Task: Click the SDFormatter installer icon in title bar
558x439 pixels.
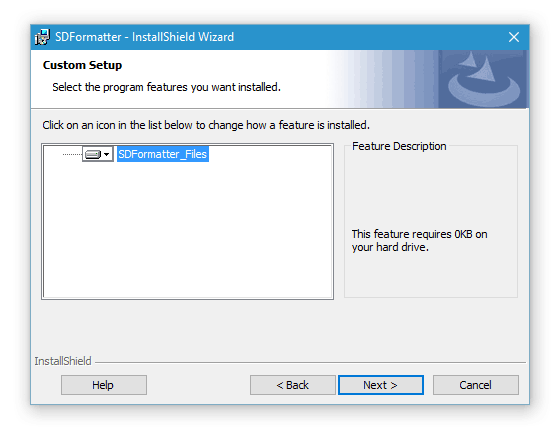Action: click(x=42, y=37)
